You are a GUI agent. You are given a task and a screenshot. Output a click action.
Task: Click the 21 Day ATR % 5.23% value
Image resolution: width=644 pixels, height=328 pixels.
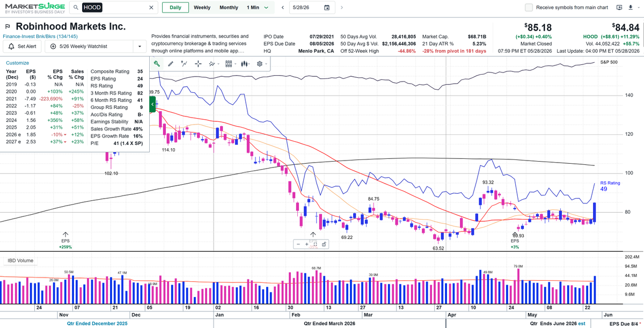479,43
